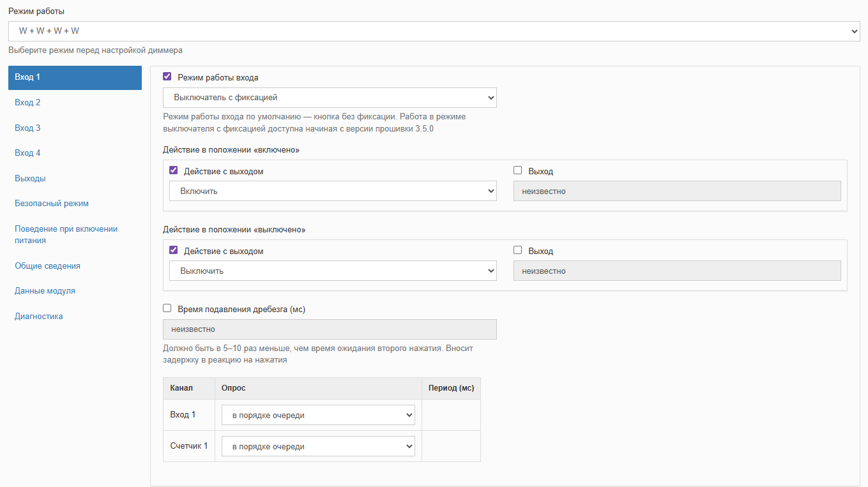Enable Время подавления дребезга checkbox
The height and width of the screenshot is (487, 868).
(x=167, y=308)
